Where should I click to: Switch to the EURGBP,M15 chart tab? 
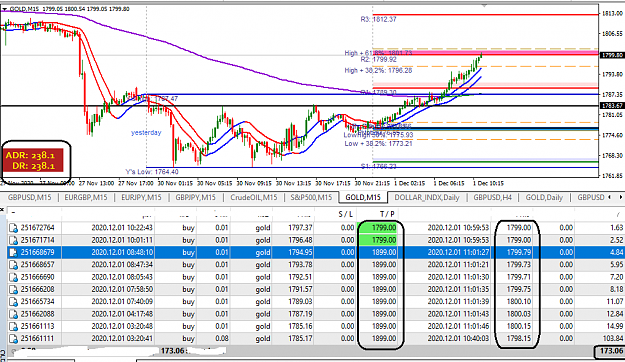[86, 197]
